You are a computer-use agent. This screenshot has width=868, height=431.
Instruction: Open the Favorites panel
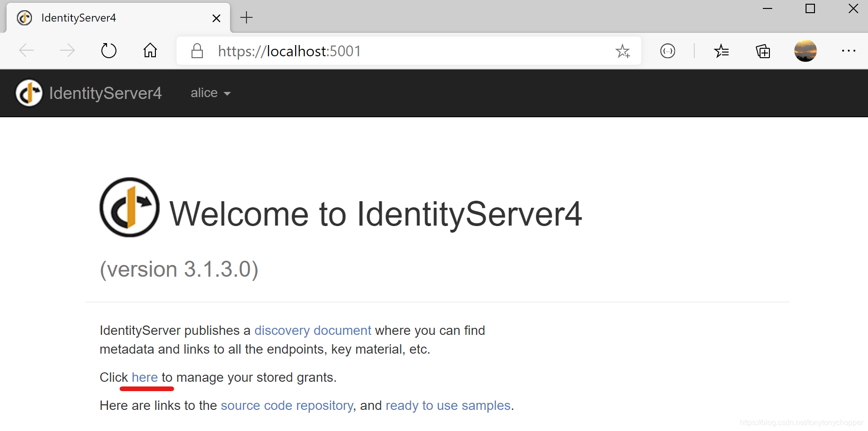(722, 51)
